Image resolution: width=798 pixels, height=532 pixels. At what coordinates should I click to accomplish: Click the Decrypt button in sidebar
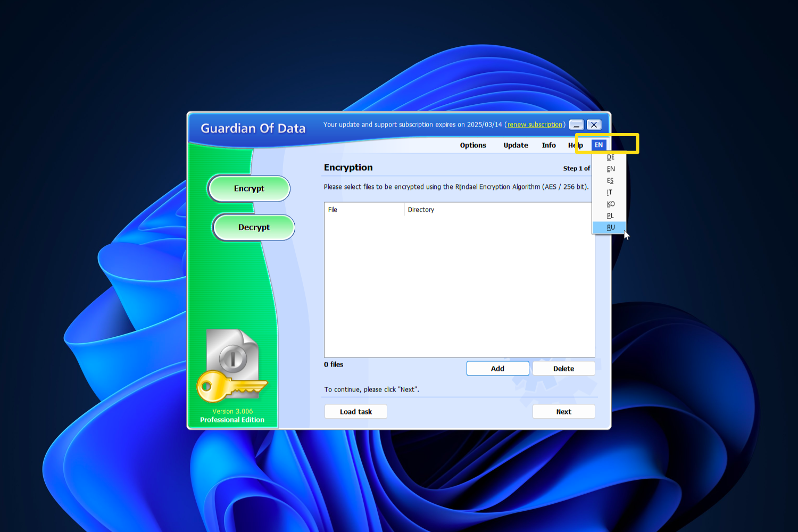[x=254, y=228]
